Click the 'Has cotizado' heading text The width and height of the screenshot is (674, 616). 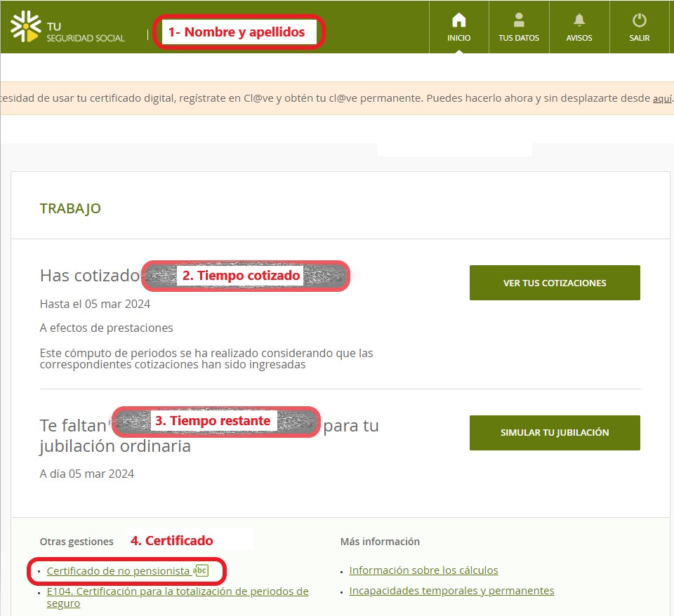[89, 276]
